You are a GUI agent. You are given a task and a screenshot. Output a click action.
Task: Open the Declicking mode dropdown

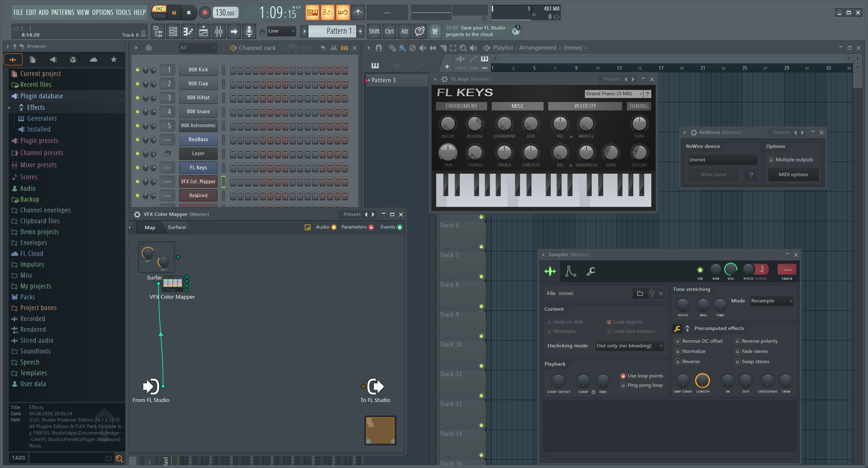pyautogui.click(x=630, y=345)
